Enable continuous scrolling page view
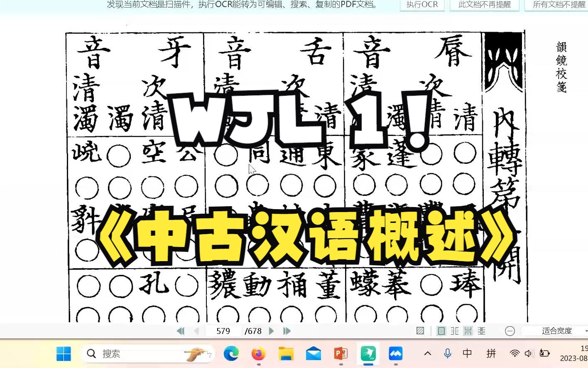Viewport: 588px width, 368px height. pyautogui.click(x=468, y=331)
